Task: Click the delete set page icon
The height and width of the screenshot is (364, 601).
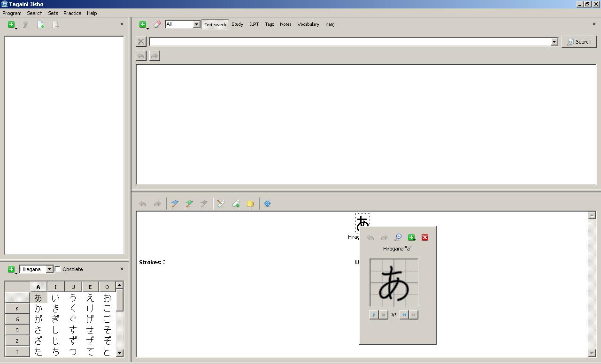Action: [55, 25]
